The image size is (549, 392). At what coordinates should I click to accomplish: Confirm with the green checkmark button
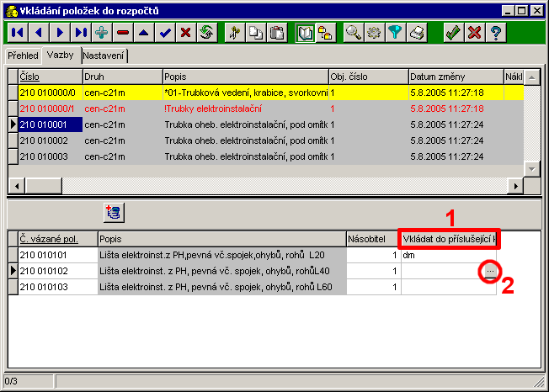(x=453, y=33)
